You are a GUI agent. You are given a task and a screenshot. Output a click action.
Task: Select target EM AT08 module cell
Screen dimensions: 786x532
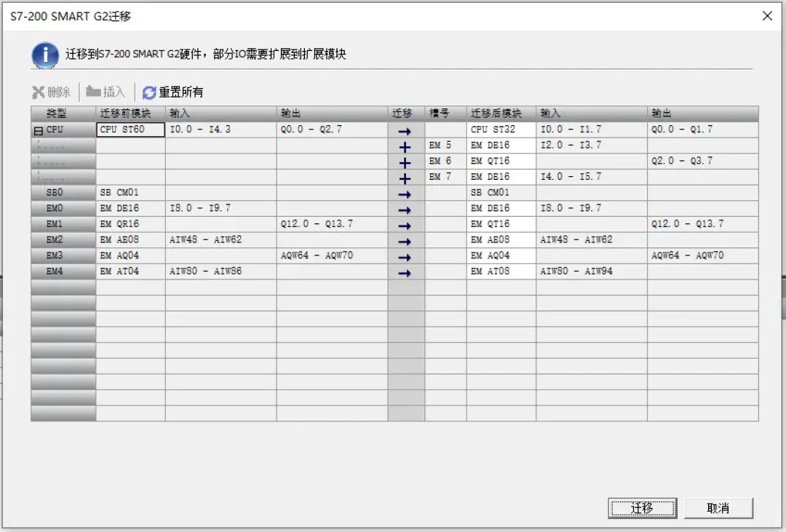[x=501, y=271]
